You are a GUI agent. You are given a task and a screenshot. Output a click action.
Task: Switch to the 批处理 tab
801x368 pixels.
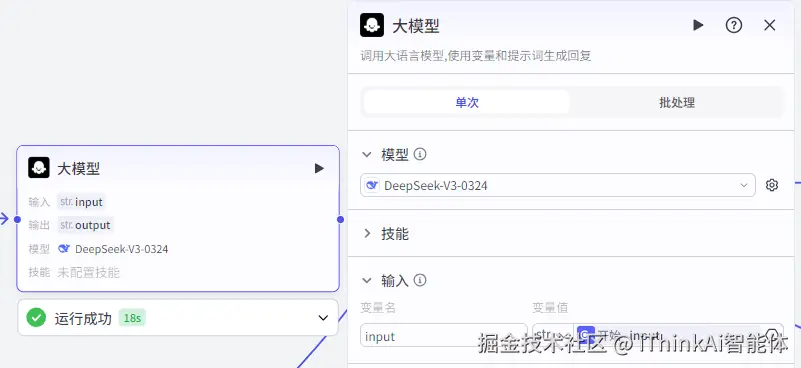[x=676, y=102]
